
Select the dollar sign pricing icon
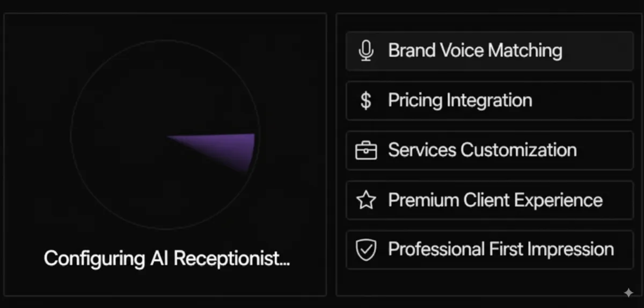(x=365, y=101)
